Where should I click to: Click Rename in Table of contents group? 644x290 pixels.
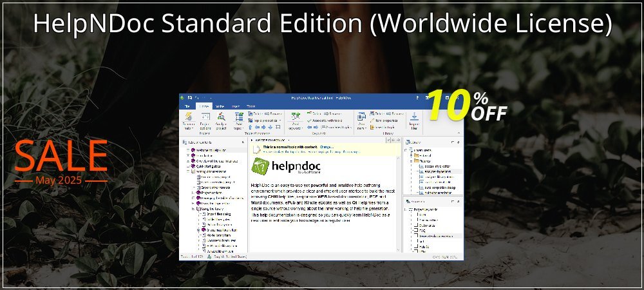point(274,114)
